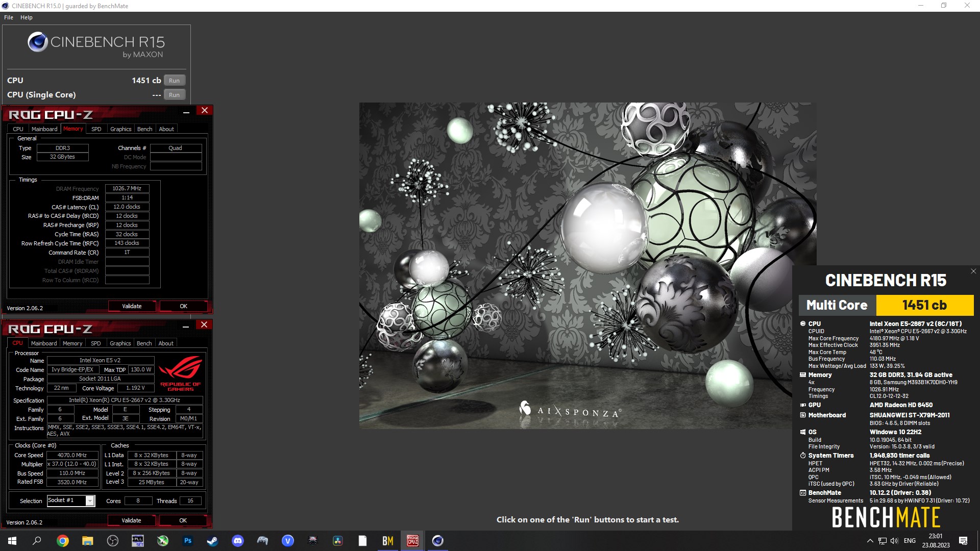
Task: Open the File menu in Cinebench
Action: tap(9, 17)
